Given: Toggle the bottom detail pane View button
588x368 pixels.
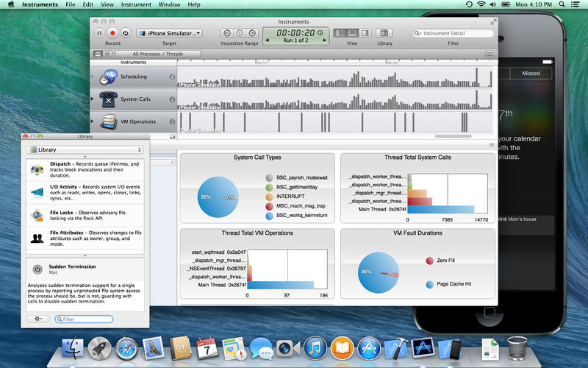Looking at the screenshot, I should click(352, 33).
